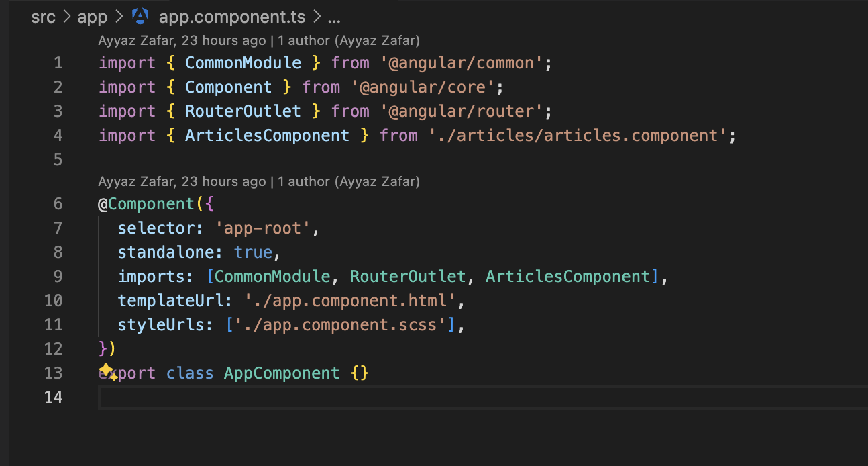Click the 'true' value of standalone
The image size is (868, 466).
253,252
